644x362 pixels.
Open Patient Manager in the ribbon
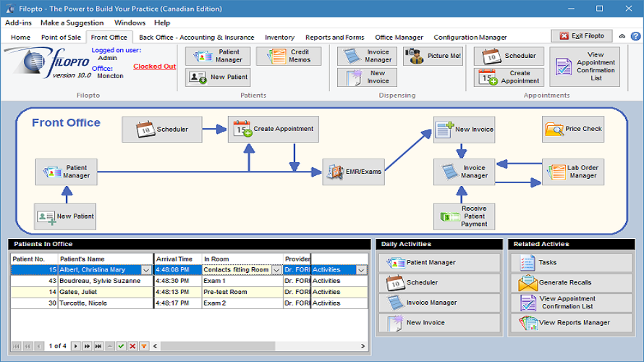(x=218, y=56)
